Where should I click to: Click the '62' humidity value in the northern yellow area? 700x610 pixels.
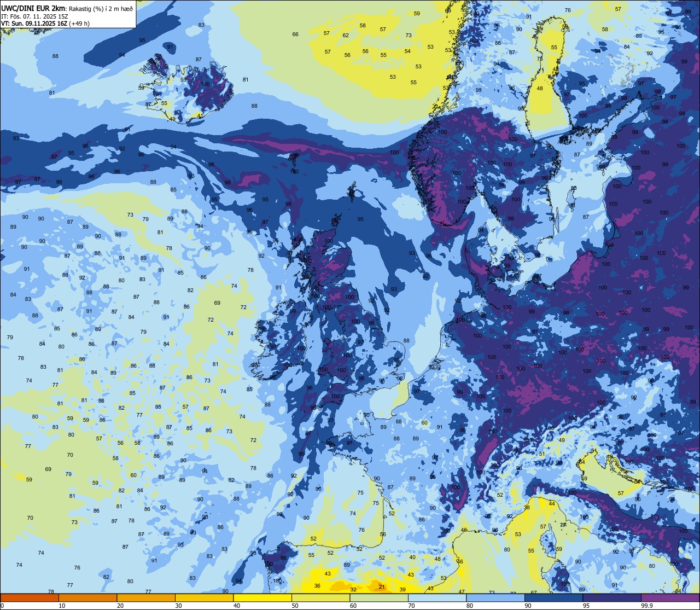(x=346, y=36)
